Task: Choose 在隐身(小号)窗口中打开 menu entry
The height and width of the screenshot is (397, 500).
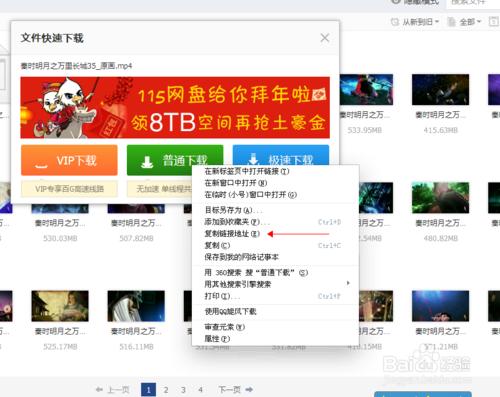Action: tap(250, 195)
